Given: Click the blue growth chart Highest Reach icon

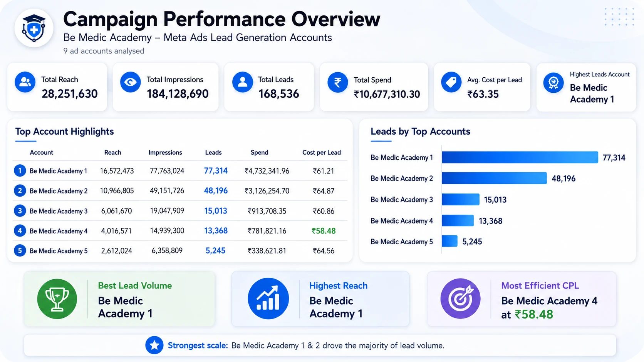Looking at the screenshot, I should (x=268, y=299).
